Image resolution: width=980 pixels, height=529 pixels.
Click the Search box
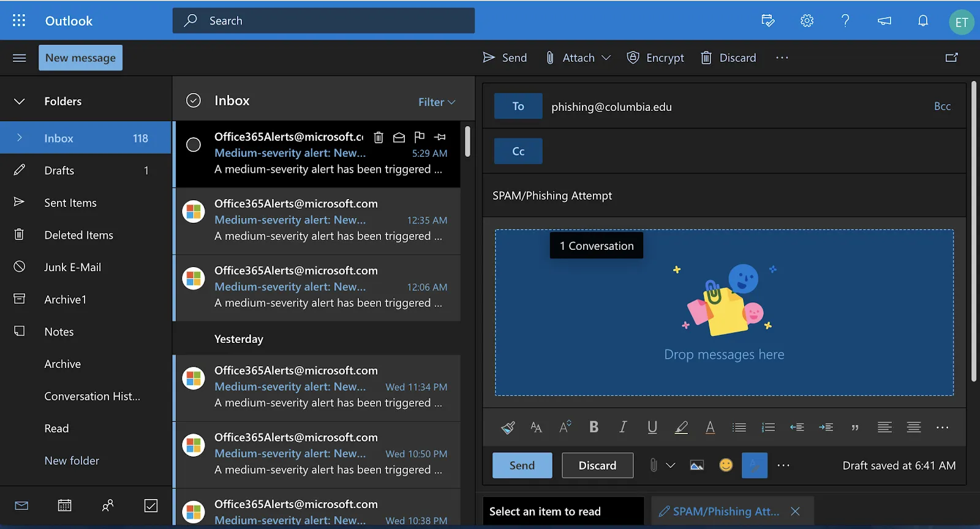coord(323,20)
